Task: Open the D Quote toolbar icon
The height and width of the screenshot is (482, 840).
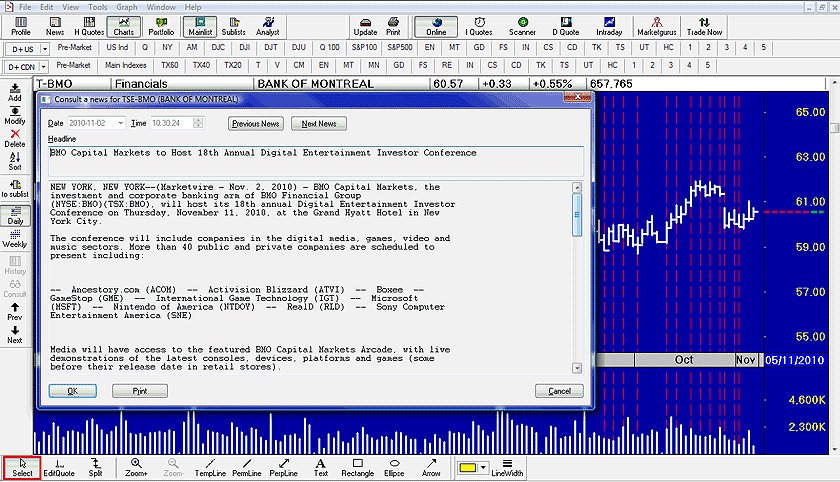Action: tap(566, 26)
